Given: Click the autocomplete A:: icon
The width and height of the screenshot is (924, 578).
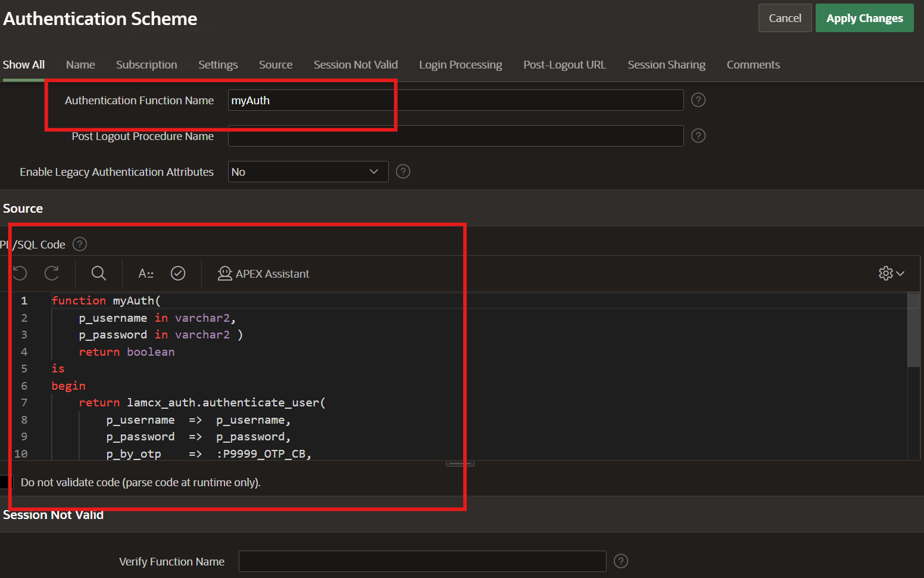Looking at the screenshot, I should pos(146,274).
